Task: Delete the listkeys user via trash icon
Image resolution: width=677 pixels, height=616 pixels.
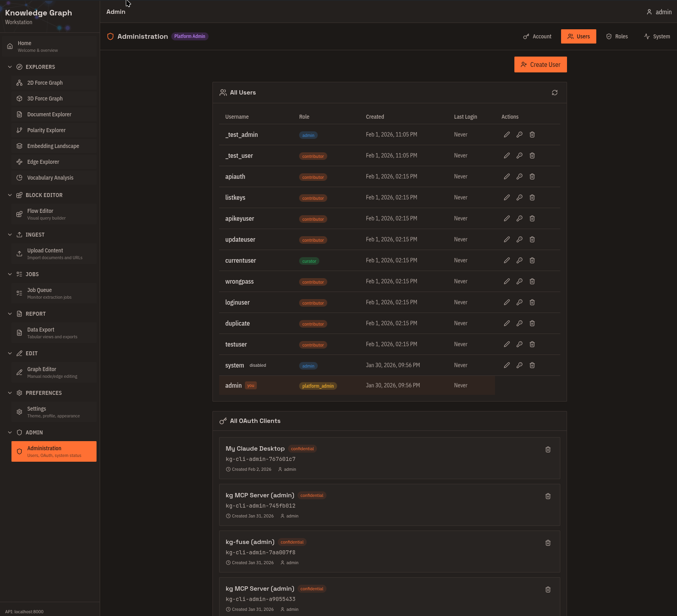Action: (532, 197)
